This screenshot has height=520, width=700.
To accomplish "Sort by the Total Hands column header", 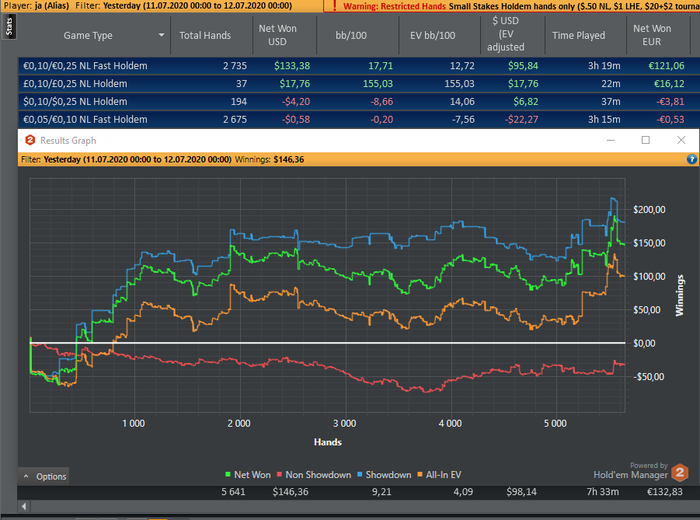I will click(x=205, y=35).
